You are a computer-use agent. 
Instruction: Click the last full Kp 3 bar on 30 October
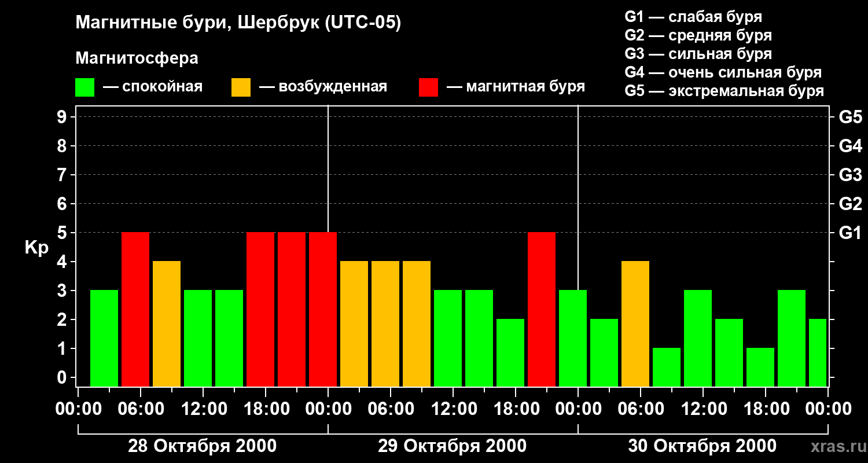click(x=792, y=338)
